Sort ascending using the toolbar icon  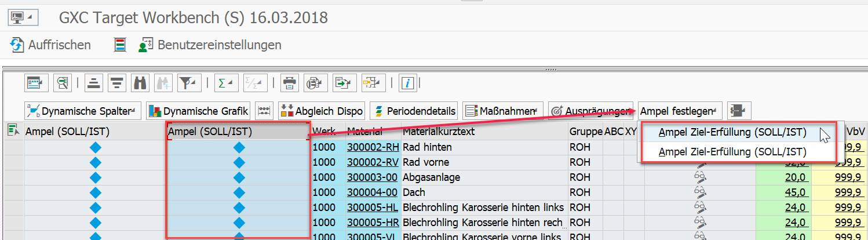tap(93, 83)
